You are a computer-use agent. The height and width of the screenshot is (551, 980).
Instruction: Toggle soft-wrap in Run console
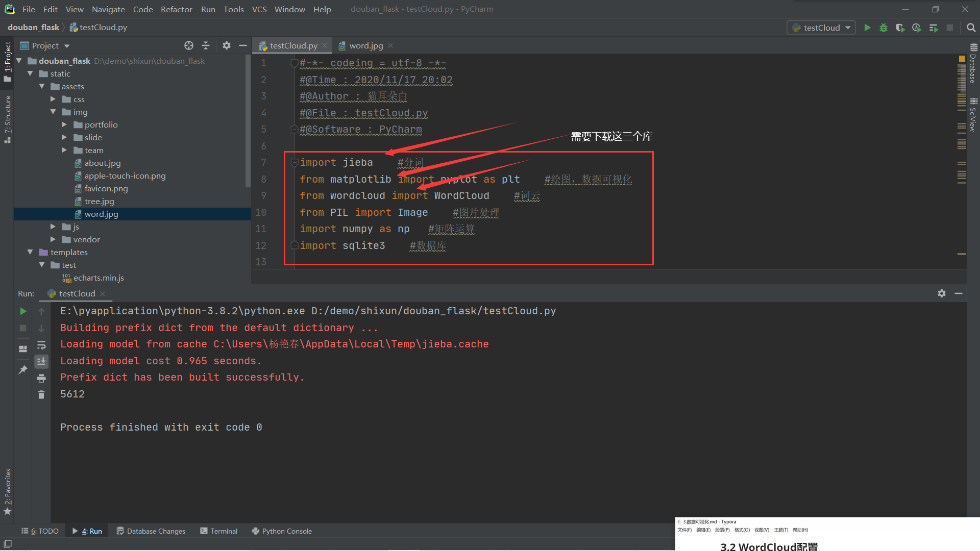(41, 345)
